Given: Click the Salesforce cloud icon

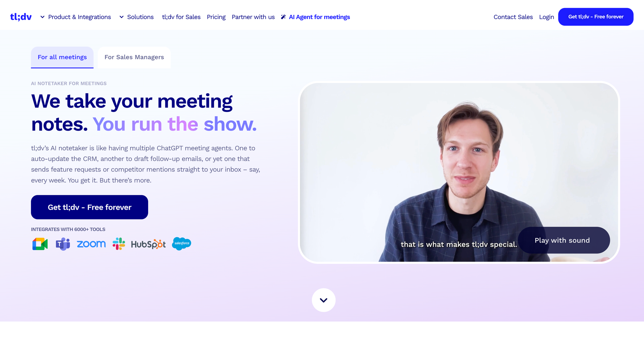Looking at the screenshot, I should pyautogui.click(x=182, y=244).
